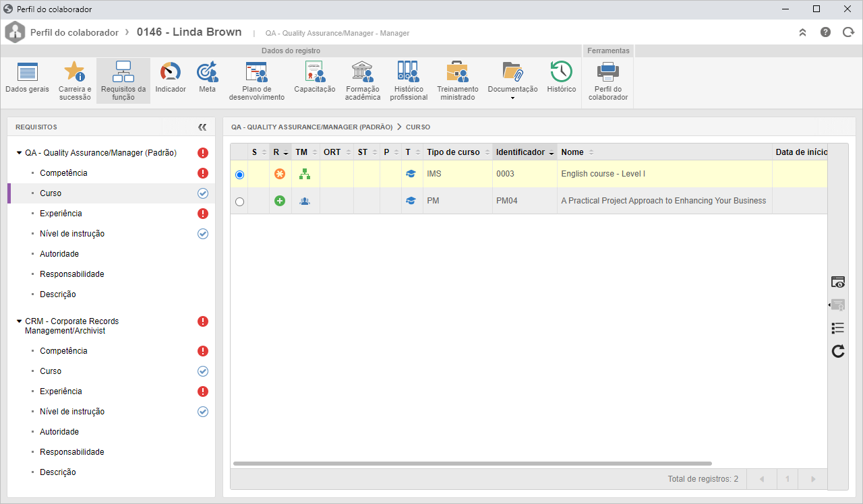Open the help question mark icon

point(825,32)
